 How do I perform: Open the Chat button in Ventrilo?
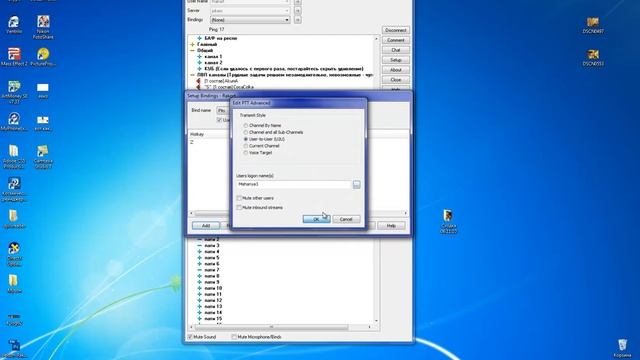[396, 50]
